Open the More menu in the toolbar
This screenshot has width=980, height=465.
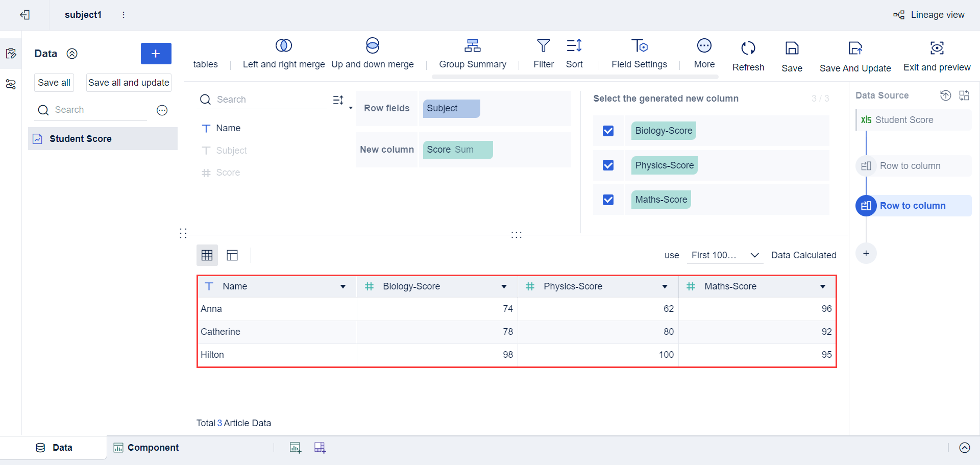pyautogui.click(x=704, y=46)
